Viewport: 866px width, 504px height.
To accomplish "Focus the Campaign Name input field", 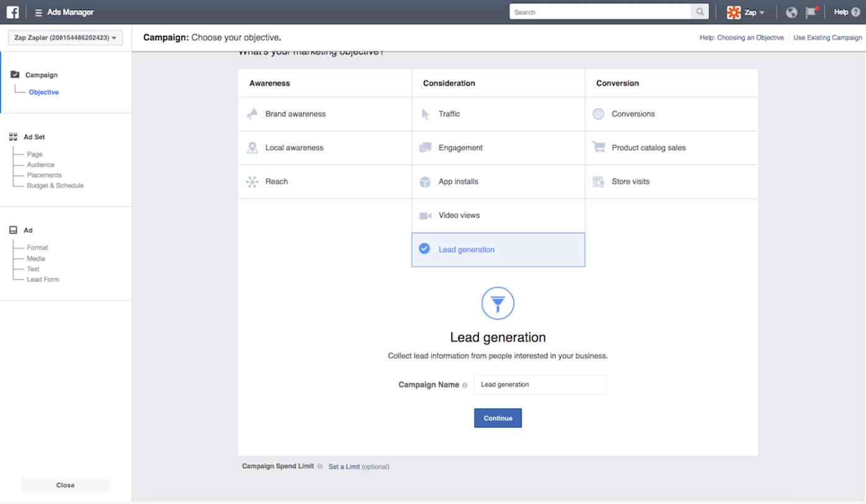I will click(x=540, y=385).
